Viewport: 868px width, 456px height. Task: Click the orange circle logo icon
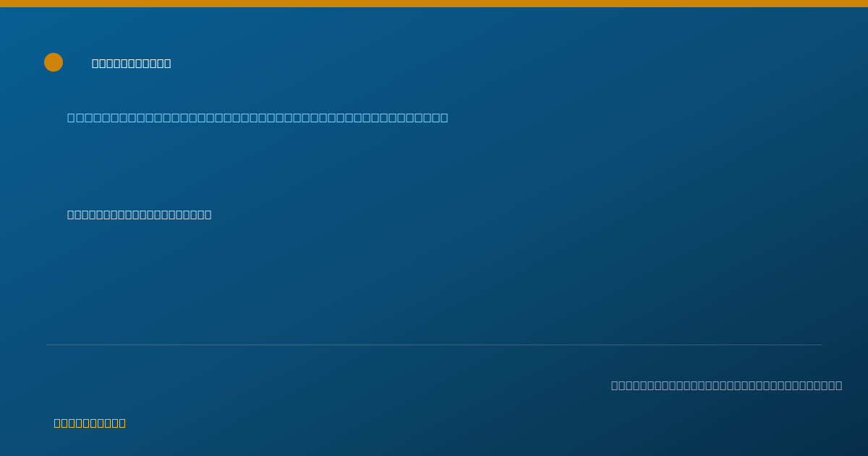54,62
